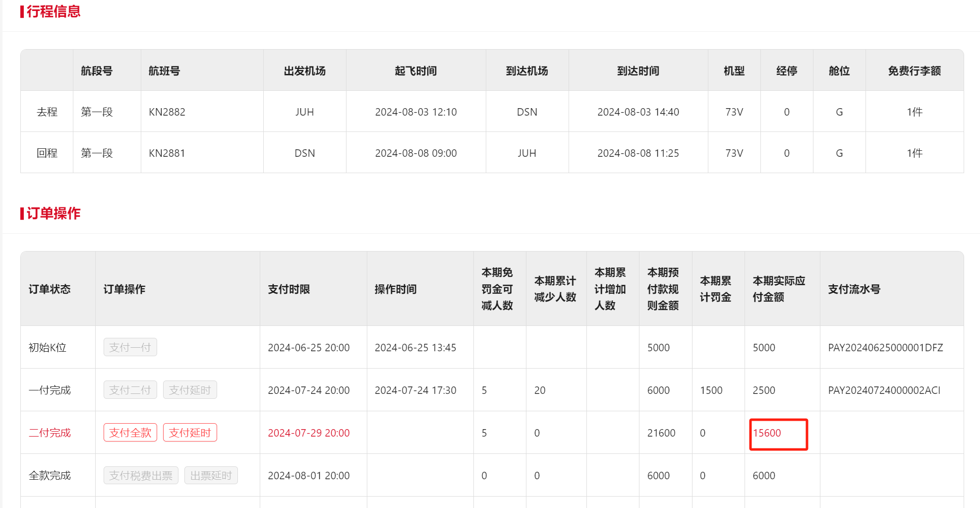The height and width of the screenshot is (508, 980).
Task: Click the 行程信息 section heading
Action: point(53,11)
